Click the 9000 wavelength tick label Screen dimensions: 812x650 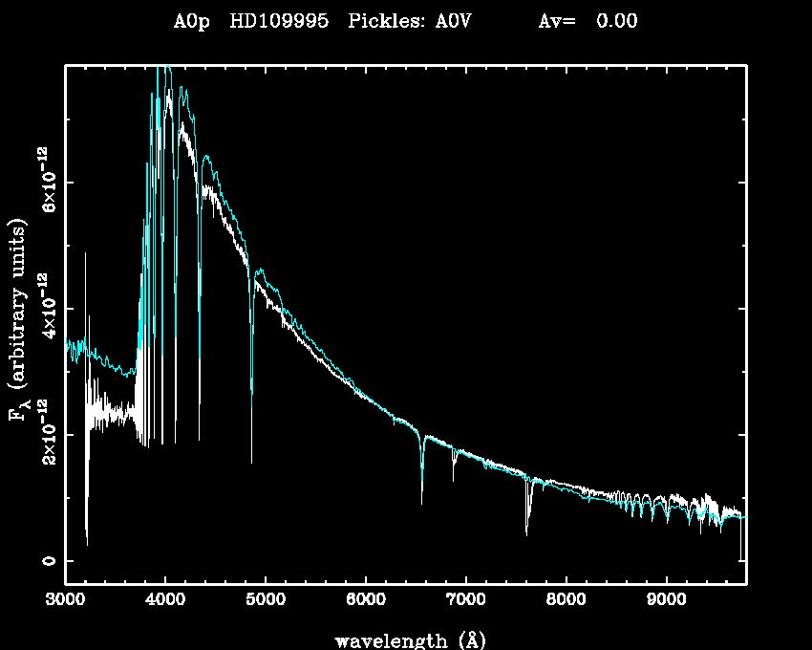(x=666, y=600)
